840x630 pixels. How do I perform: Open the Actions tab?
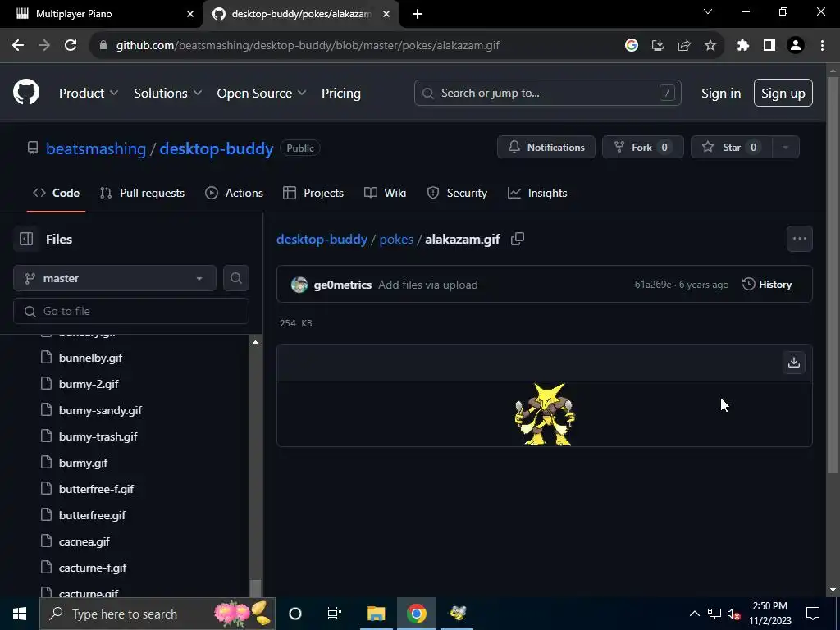234,193
